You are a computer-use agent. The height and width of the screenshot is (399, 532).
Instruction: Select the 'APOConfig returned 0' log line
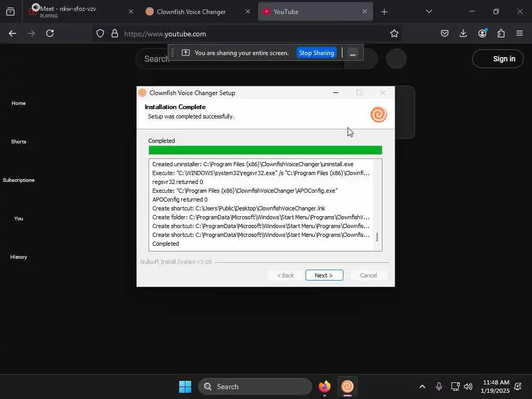point(180,199)
